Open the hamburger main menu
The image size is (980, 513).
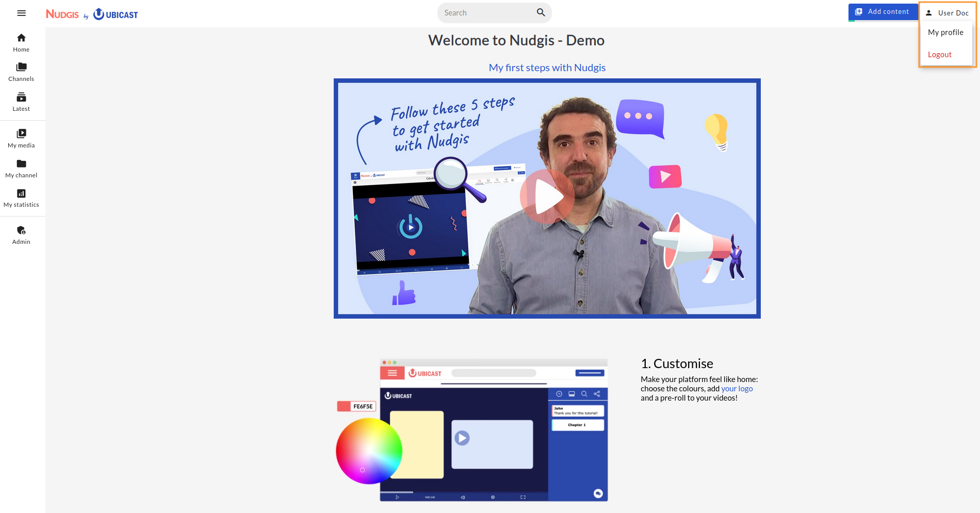tap(21, 13)
